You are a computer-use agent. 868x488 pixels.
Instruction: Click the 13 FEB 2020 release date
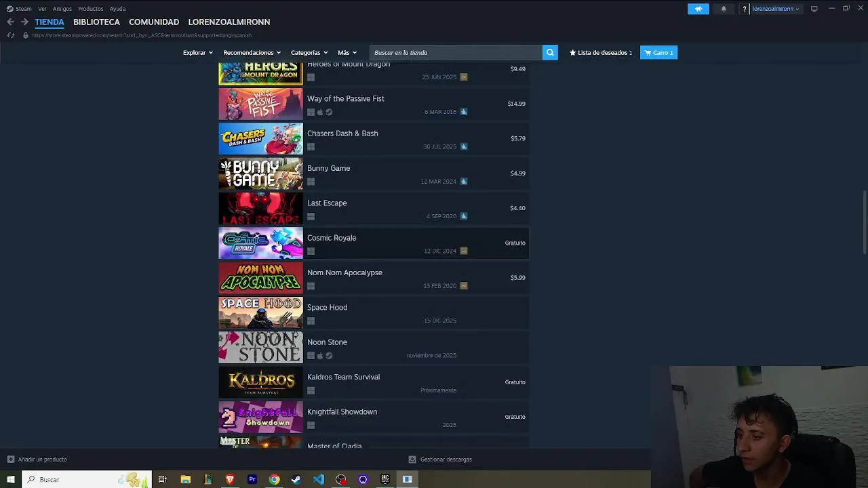(x=440, y=286)
